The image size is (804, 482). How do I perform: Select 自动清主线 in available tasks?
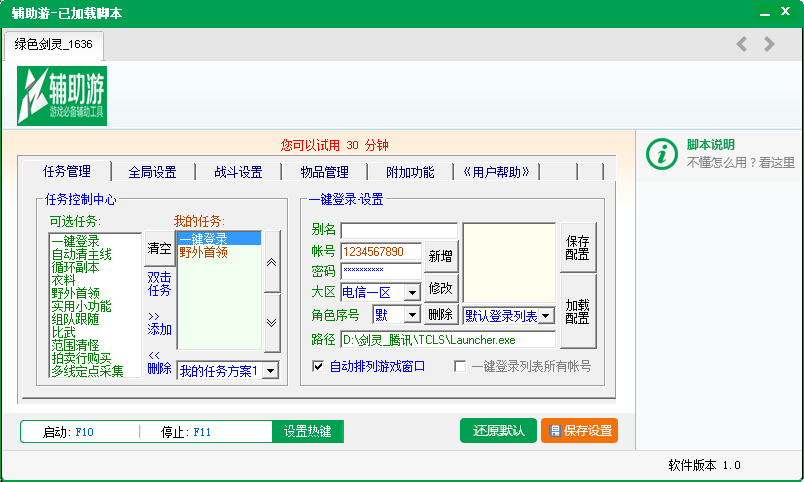(81, 254)
